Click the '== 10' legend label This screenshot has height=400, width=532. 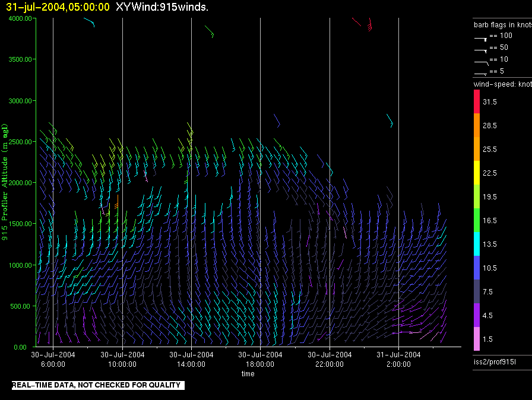pos(499,59)
